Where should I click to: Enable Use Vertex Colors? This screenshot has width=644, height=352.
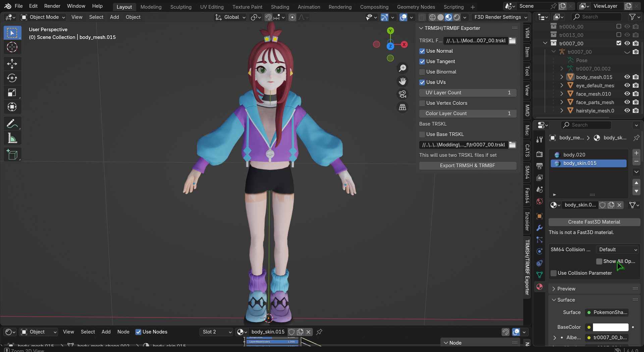click(422, 103)
